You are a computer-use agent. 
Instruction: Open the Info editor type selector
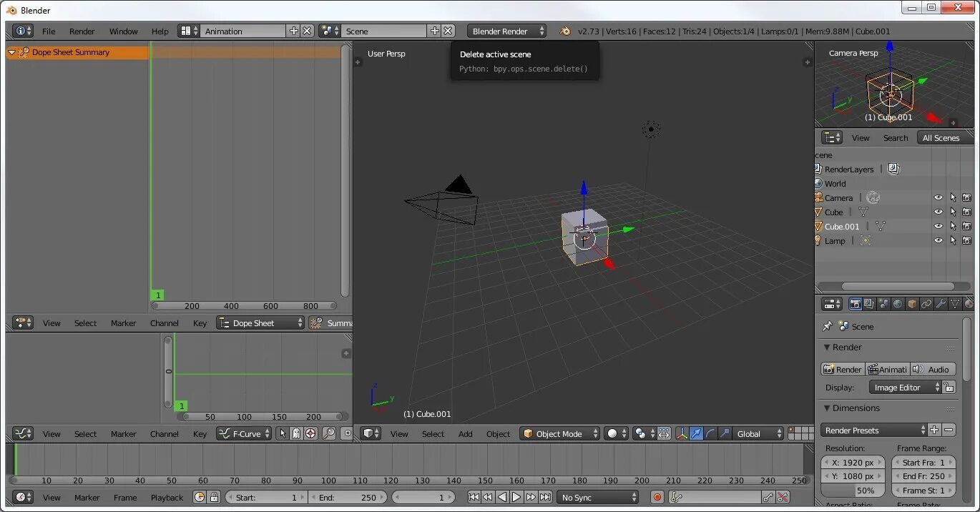pyautogui.click(x=24, y=31)
